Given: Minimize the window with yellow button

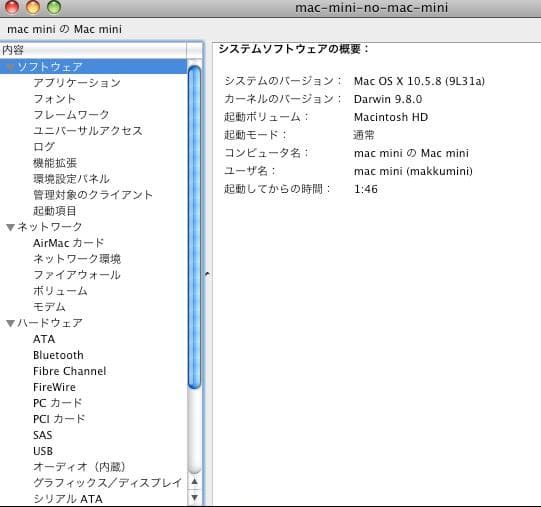Looking at the screenshot, I should pos(33,7).
